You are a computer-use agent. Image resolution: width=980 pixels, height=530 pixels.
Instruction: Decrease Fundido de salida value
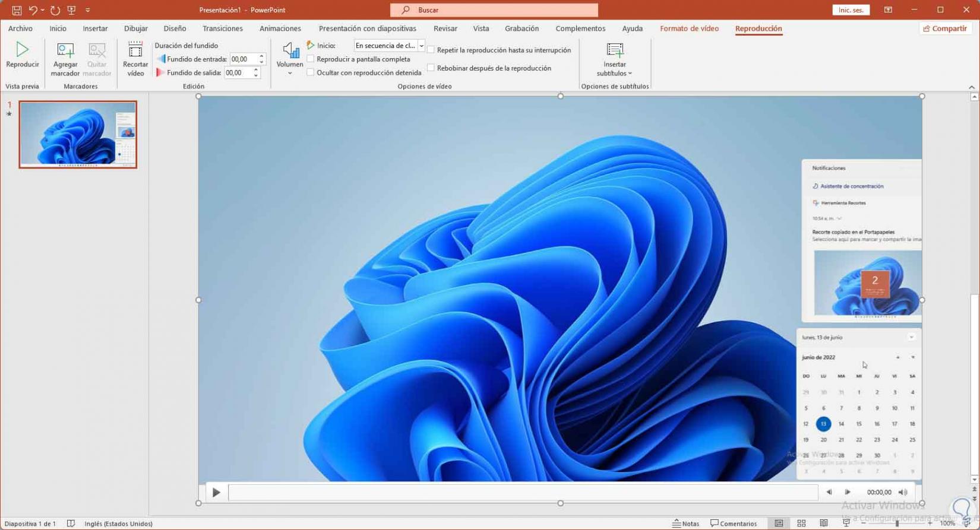click(256, 75)
